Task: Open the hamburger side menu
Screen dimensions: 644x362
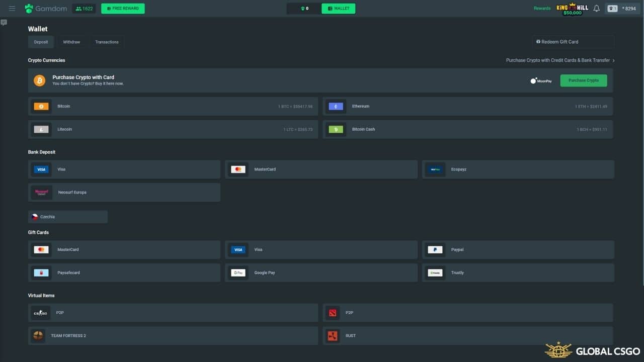Action: [12, 9]
